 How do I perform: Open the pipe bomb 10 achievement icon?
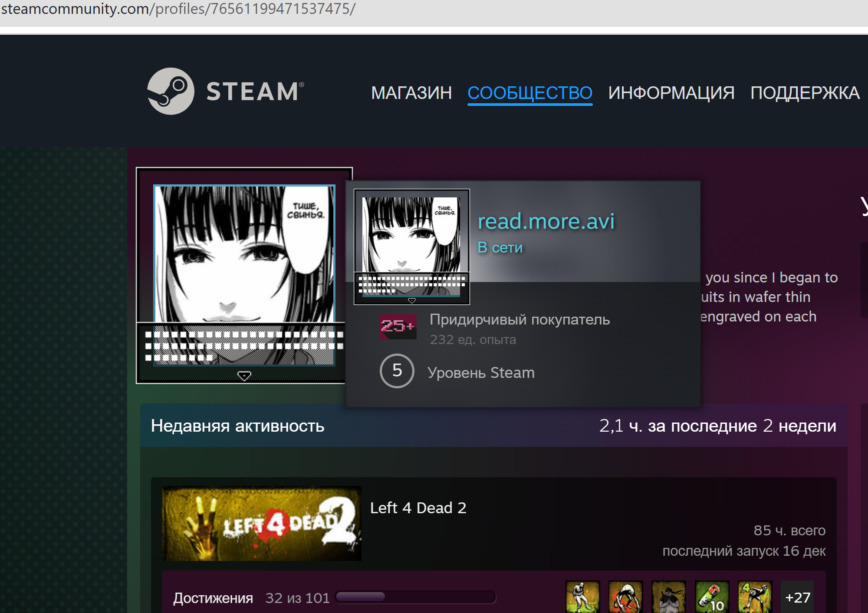click(x=712, y=597)
